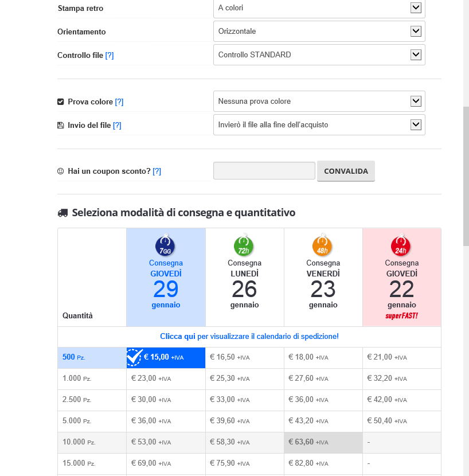Toggle the Prova colore checkbox icon
Screen dimensions: 469x476
(61, 102)
